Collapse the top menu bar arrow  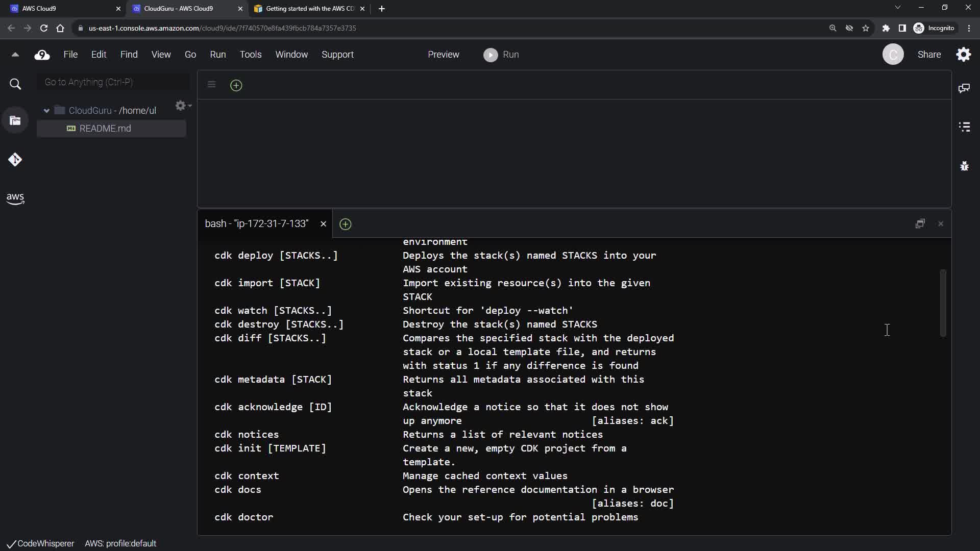(15, 55)
